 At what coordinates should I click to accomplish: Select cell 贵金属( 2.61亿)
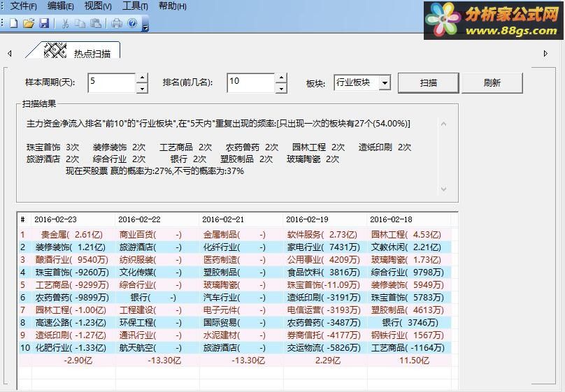73,235
